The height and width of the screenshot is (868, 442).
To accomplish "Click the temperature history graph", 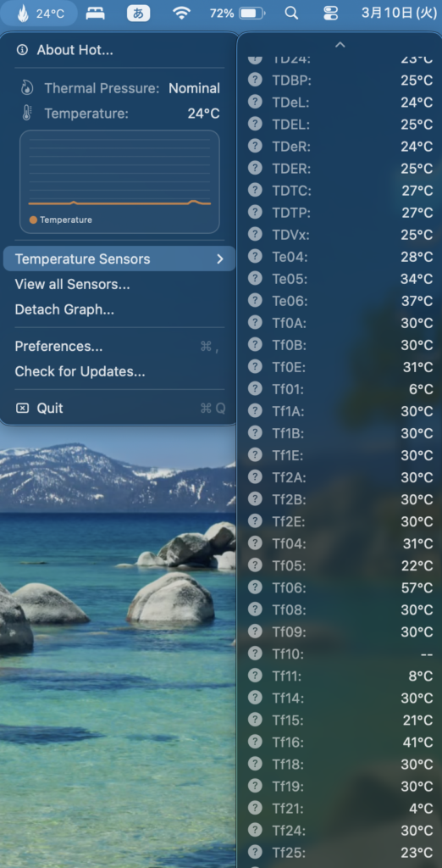I will (119, 181).
